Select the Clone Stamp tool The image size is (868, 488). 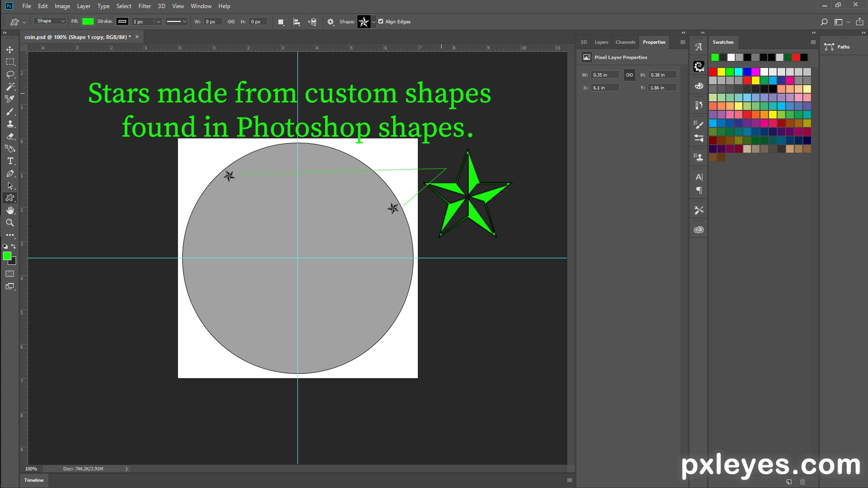pos(10,124)
